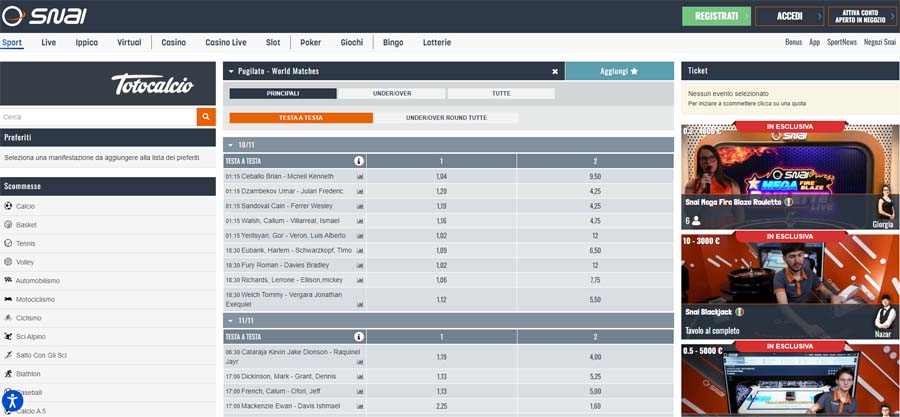Click the Motociclismo icon
The height and width of the screenshot is (417, 900).
coord(8,299)
